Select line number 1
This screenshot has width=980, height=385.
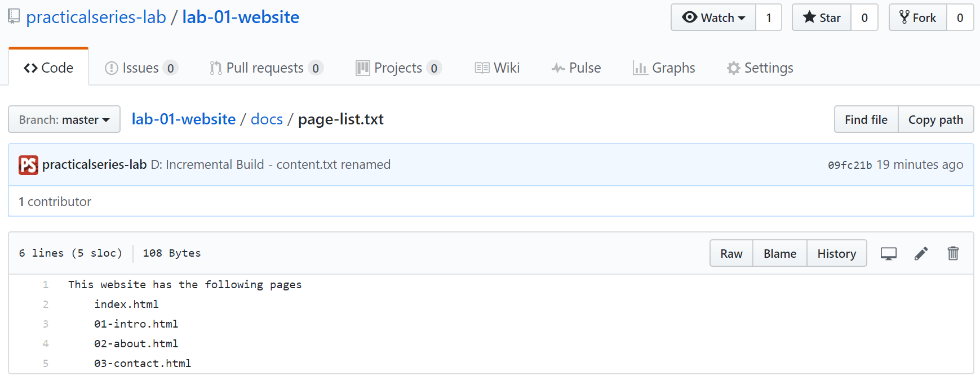tap(46, 285)
